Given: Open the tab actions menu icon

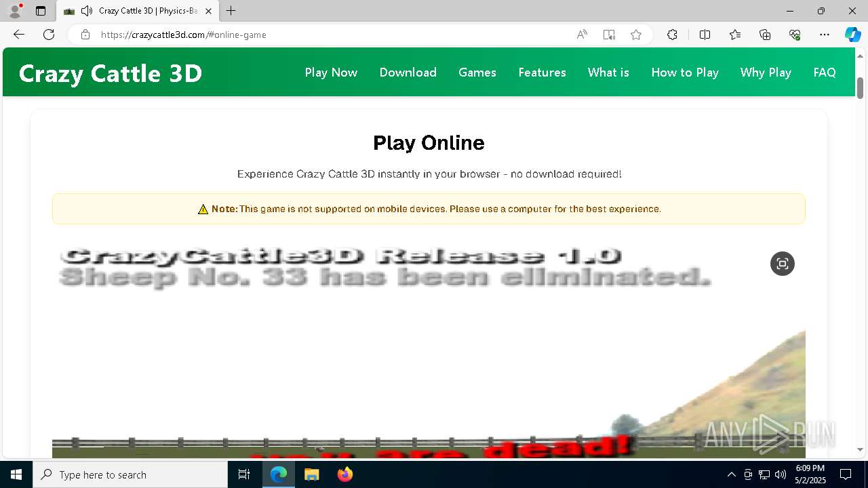Looking at the screenshot, I should (x=41, y=11).
